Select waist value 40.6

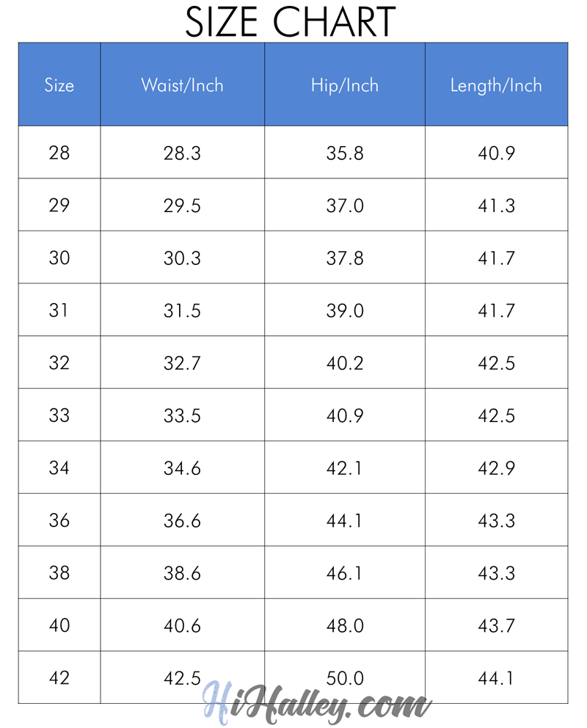pyautogui.click(x=182, y=626)
